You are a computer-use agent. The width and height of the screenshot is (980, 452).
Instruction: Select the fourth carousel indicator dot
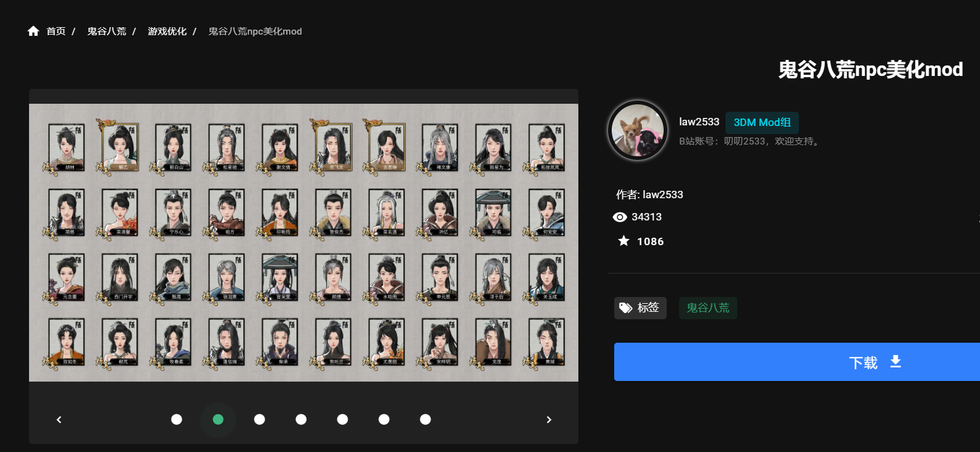click(301, 419)
